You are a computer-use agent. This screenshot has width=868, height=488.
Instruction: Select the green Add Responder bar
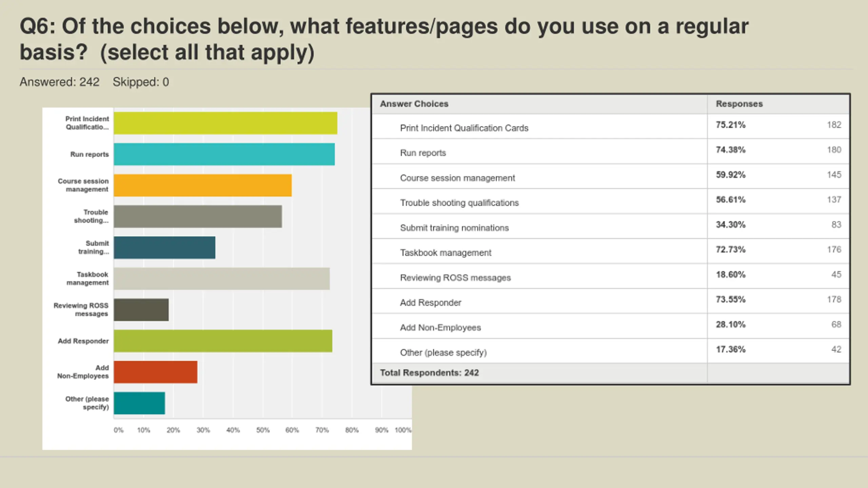point(223,341)
